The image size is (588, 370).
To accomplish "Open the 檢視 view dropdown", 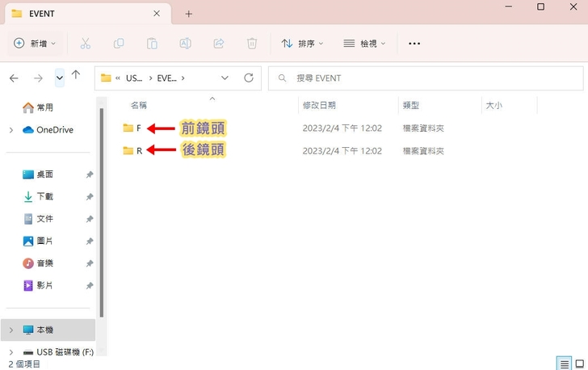I will click(x=364, y=44).
